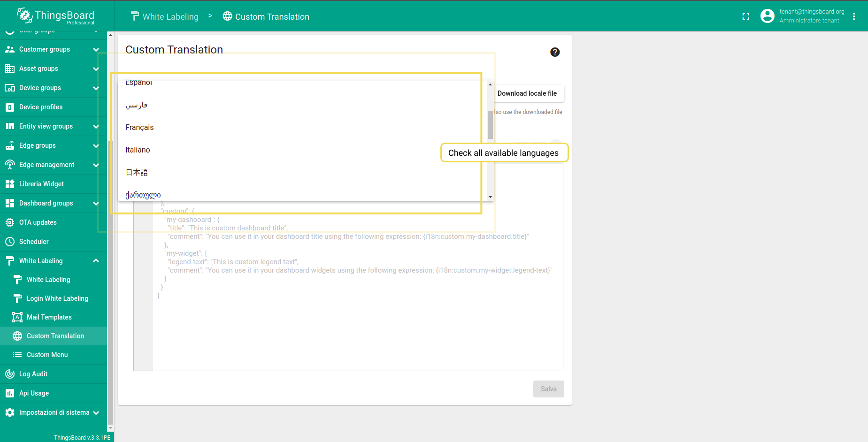Click sidebar scrollbar up arrow
Image resolution: width=868 pixels, height=442 pixels.
click(110, 35)
